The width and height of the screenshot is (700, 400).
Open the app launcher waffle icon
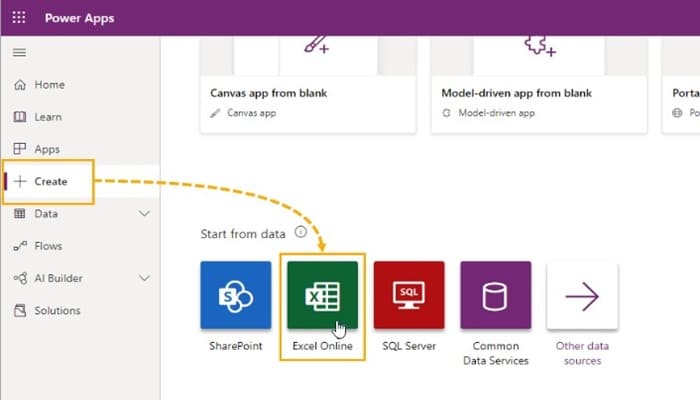(x=19, y=17)
